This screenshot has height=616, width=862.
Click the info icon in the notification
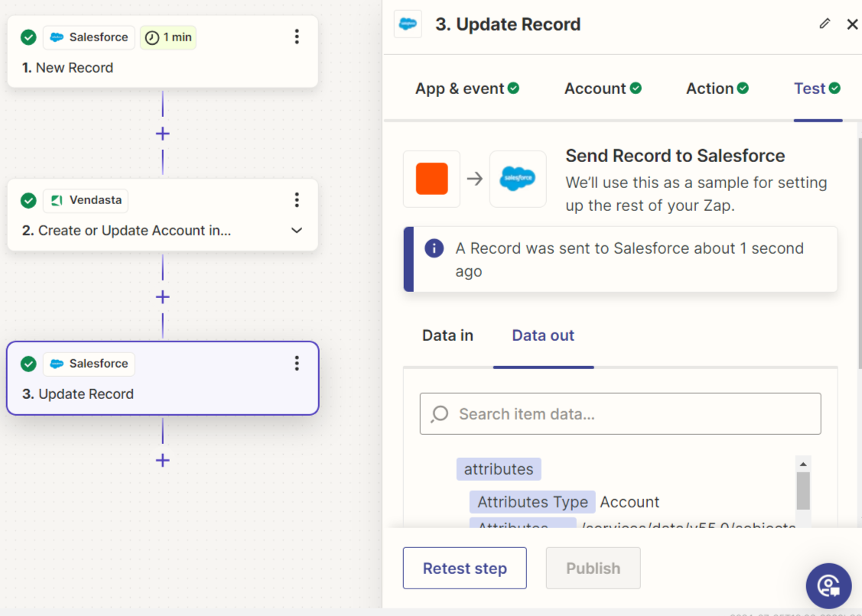click(x=434, y=248)
